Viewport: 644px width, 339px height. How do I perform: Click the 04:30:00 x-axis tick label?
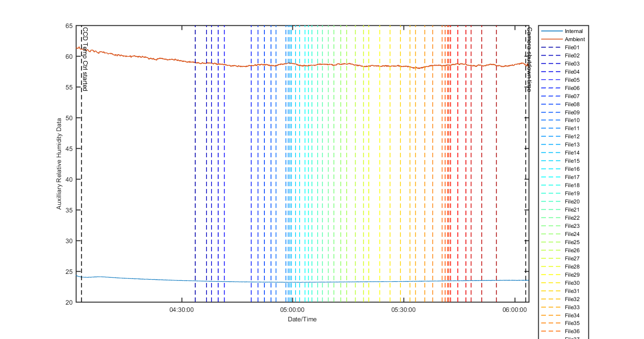coord(182,310)
